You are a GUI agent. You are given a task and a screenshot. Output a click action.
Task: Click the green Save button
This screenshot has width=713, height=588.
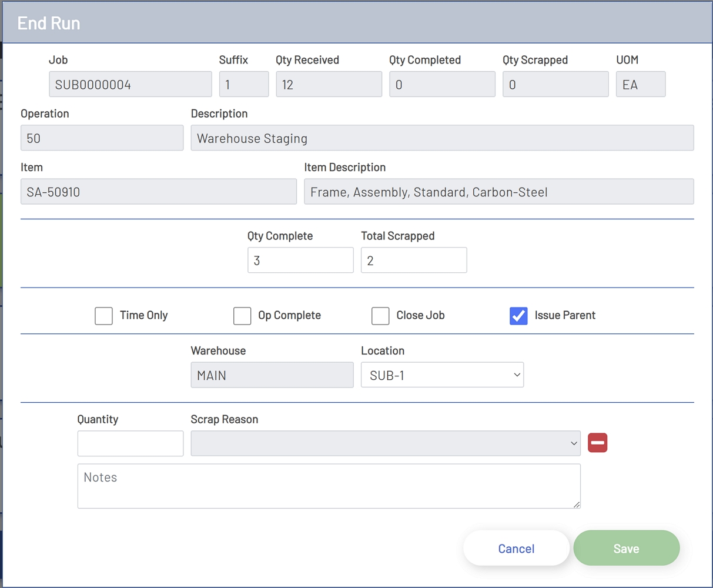626,548
